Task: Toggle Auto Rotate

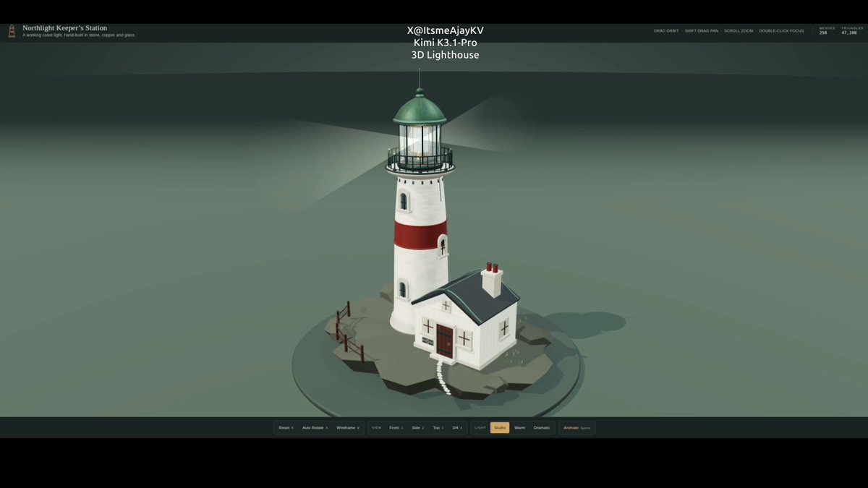Action: click(x=315, y=428)
